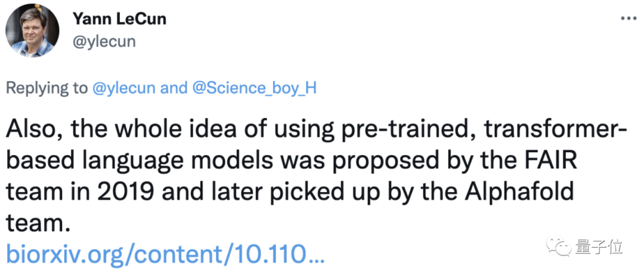Click the @ylecun mention in the Replying to line

(125, 88)
